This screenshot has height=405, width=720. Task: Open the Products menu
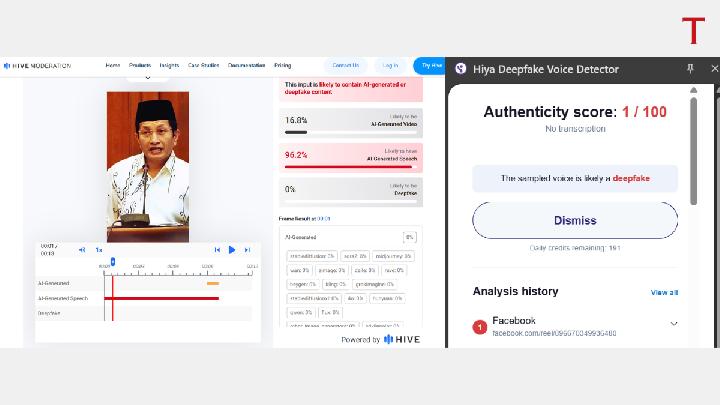coord(140,66)
